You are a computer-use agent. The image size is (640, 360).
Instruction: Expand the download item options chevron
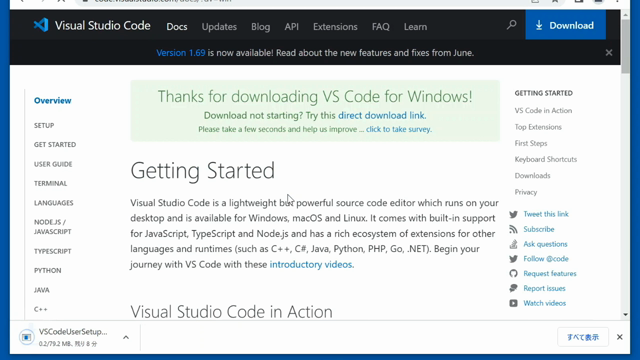click(x=126, y=338)
